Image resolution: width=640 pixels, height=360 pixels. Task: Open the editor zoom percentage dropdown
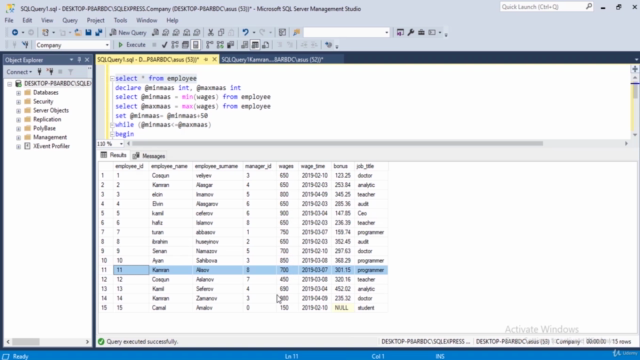click(121, 144)
